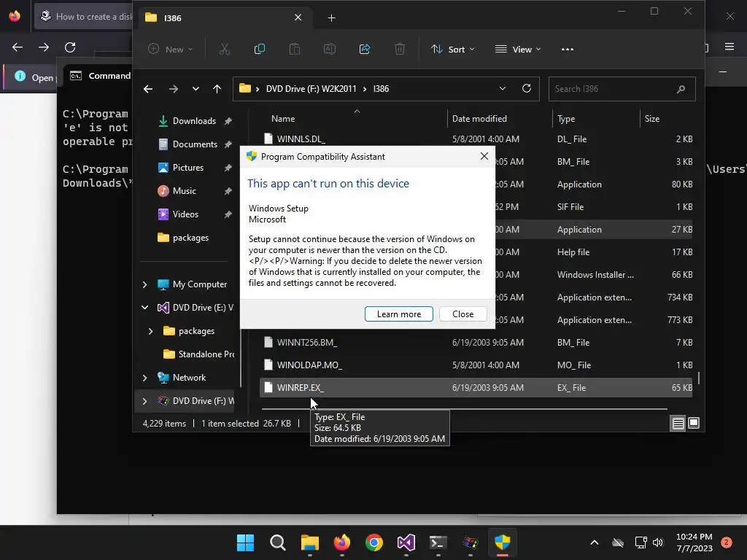Open File Explorer from the taskbar
747x560 pixels.
coord(310,542)
